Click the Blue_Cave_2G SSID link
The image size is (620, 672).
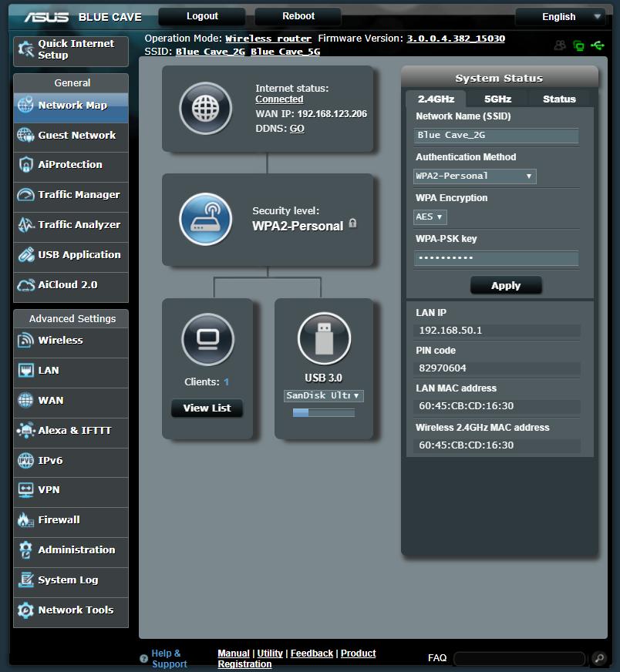point(210,52)
